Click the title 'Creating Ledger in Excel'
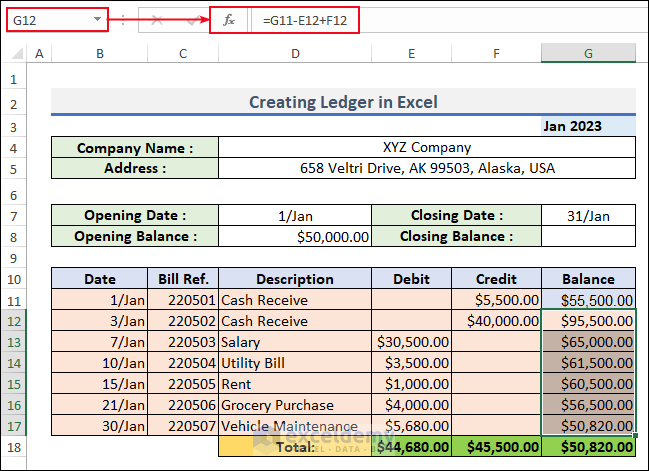The height and width of the screenshot is (471, 649). (343, 102)
